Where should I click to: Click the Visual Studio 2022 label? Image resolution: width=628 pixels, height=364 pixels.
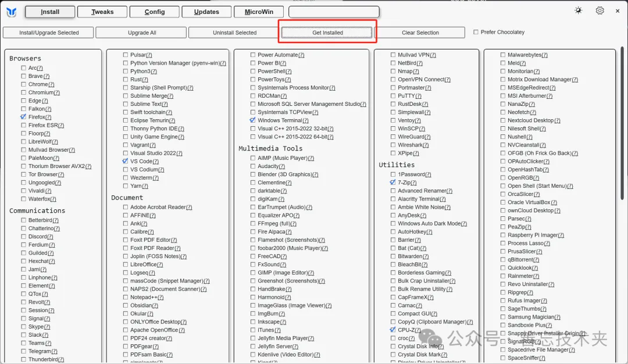point(153,153)
